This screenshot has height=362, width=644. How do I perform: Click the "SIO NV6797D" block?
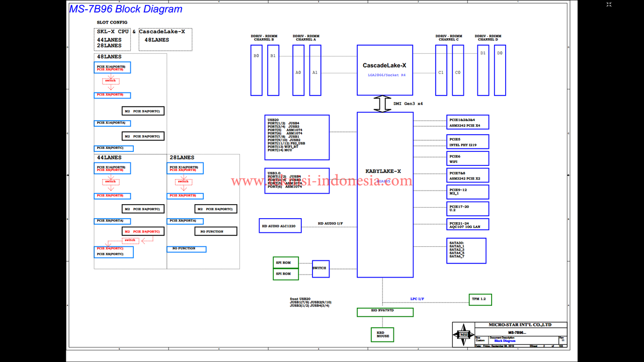click(385, 312)
